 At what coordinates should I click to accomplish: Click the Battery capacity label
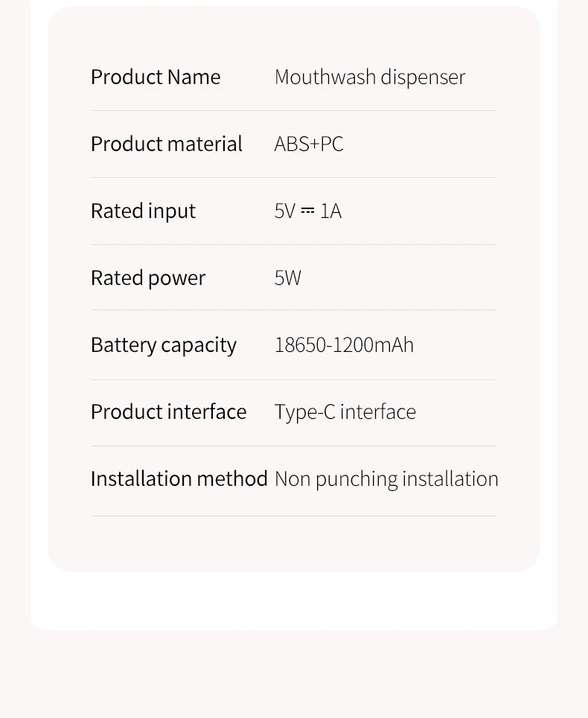click(164, 345)
